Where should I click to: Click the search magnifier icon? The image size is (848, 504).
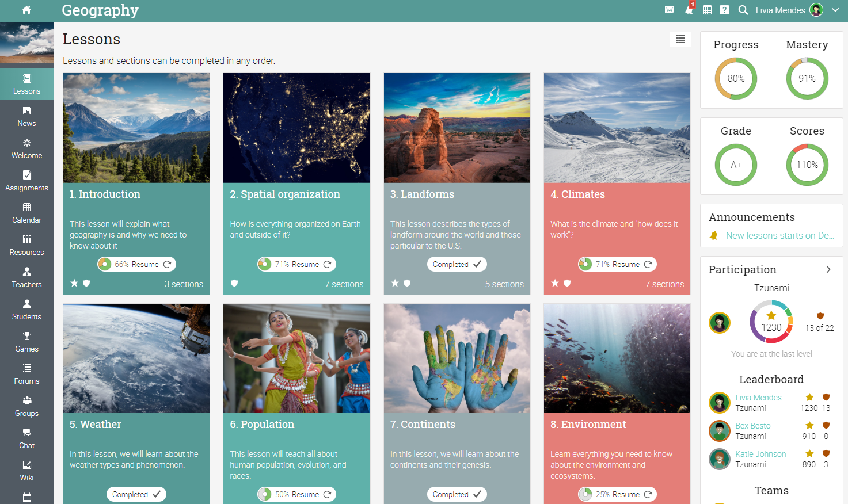click(743, 10)
